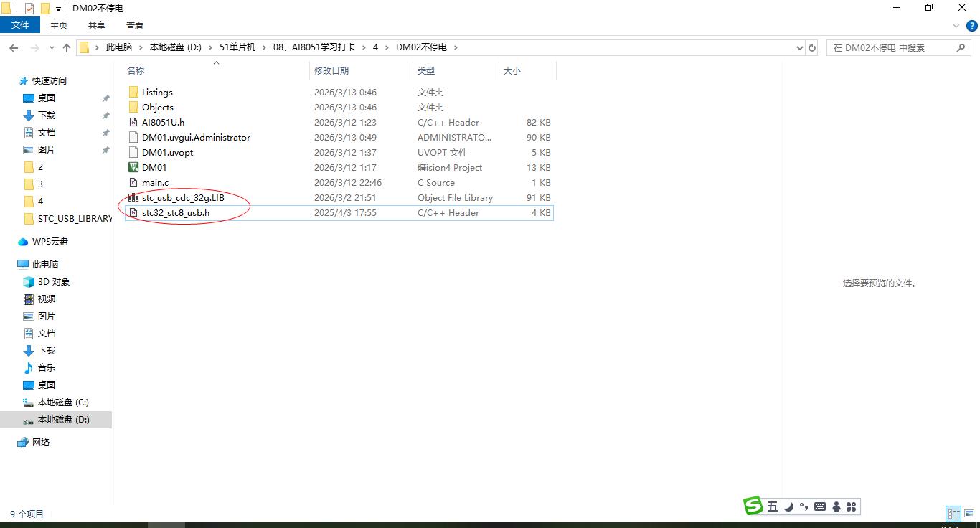
Task: Toggle the 五 input mode on IME bar
Action: [x=773, y=506]
